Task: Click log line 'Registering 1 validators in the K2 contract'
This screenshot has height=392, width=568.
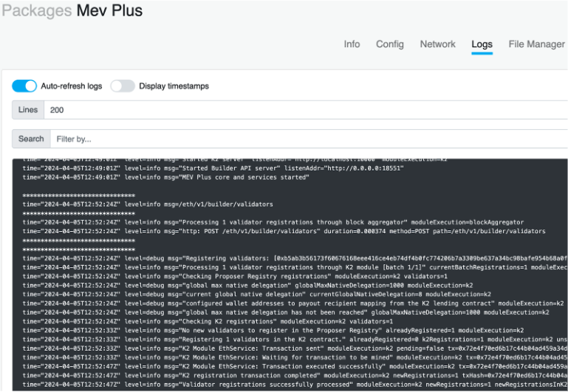Action: (295, 340)
